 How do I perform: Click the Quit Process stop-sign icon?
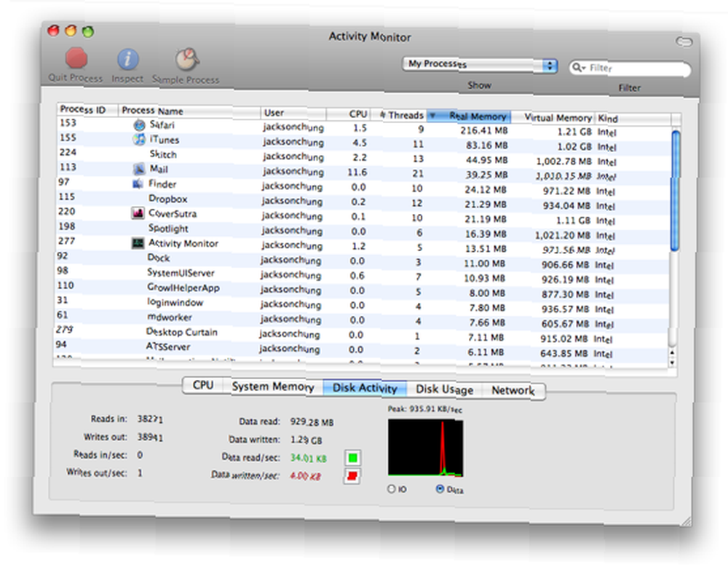(x=76, y=59)
